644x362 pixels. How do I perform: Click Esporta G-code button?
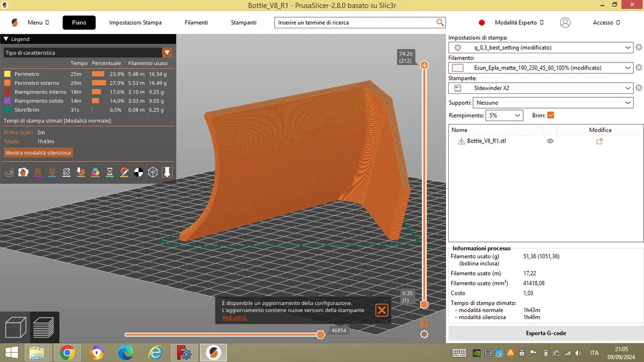[x=546, y=333]
